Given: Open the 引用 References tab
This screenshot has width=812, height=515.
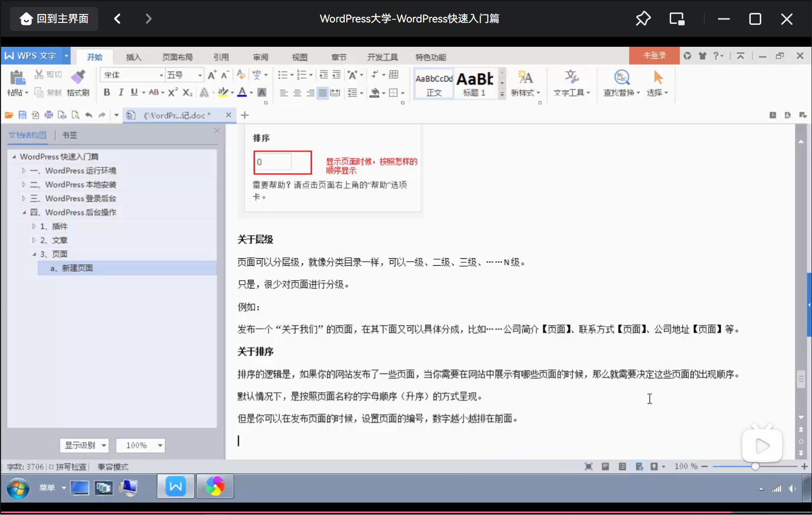Looking at the screenshot, I should click(x=221, y=57).
